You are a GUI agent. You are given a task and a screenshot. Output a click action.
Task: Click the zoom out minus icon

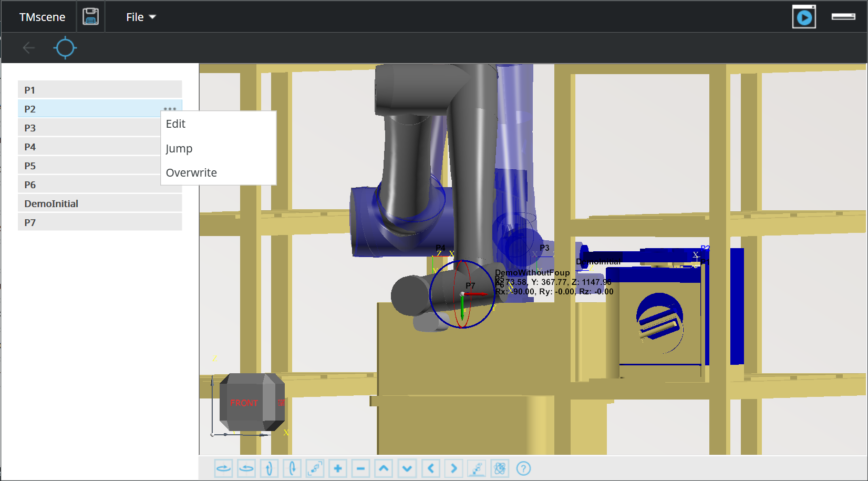[360, 468]
